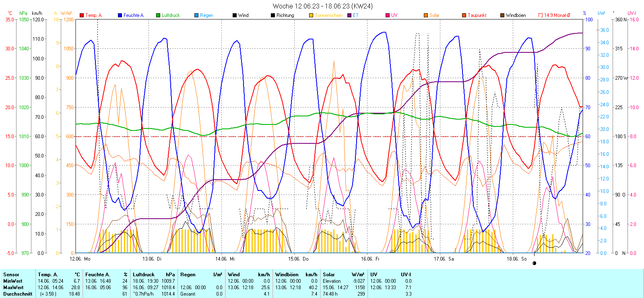The width and height of the screenshot is (644, 298).
Task: Click the black Wind legend square
Action: click(x=235, y=15)
